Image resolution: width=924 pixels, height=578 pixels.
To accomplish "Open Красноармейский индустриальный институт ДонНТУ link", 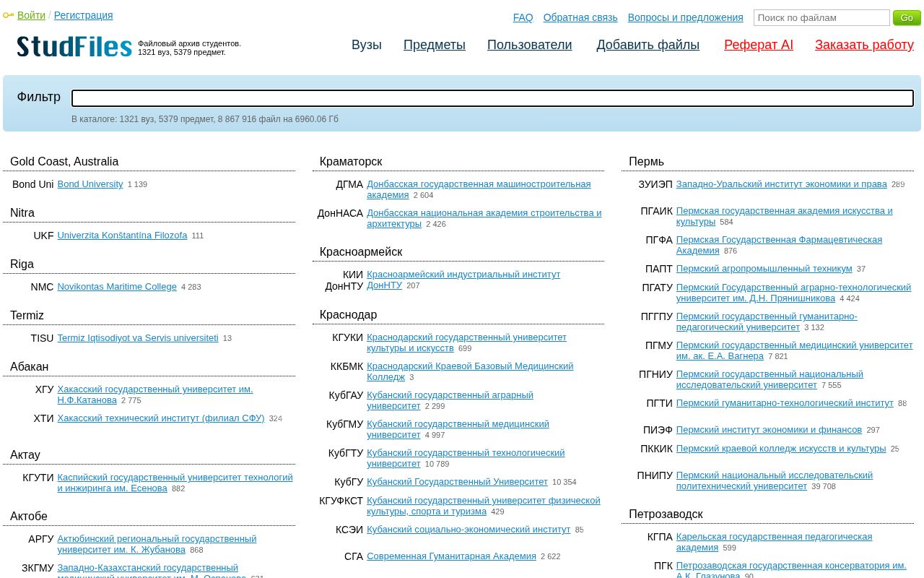I will 463,280.
